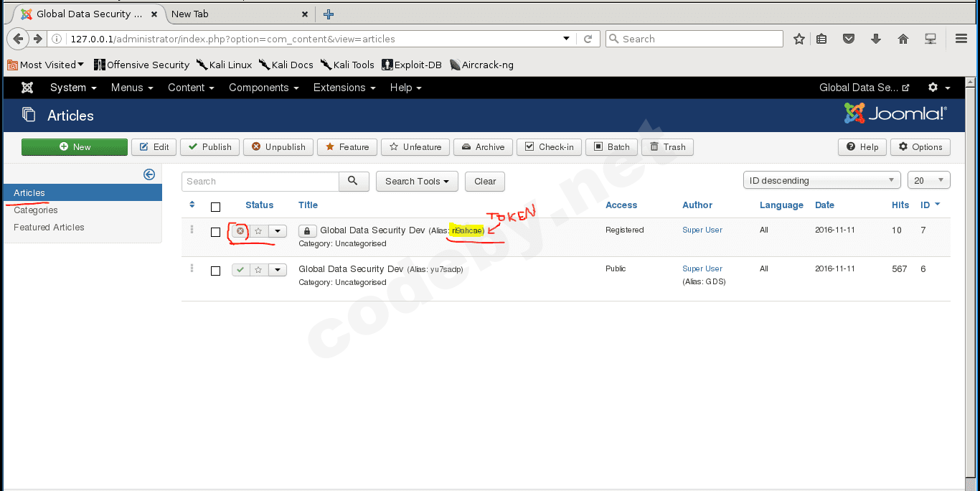Toggle featured star for article ID 7
980x491 pixels.
[258, 231]
